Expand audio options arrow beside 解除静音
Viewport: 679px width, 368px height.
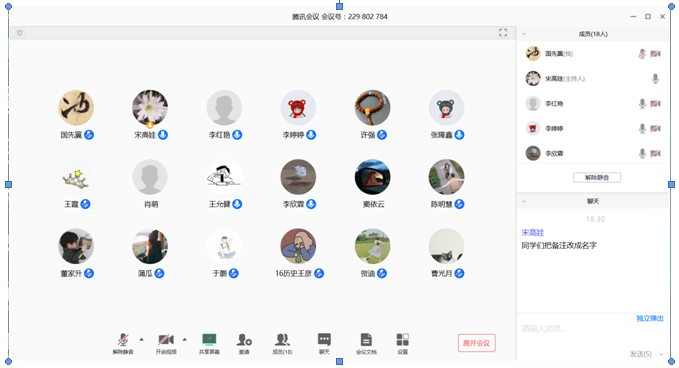[141, 339]
